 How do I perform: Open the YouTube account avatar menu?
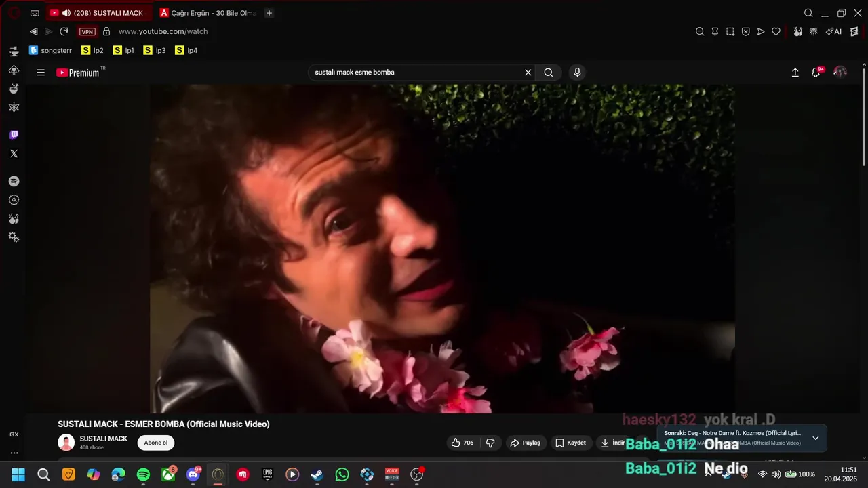[840, 73]
